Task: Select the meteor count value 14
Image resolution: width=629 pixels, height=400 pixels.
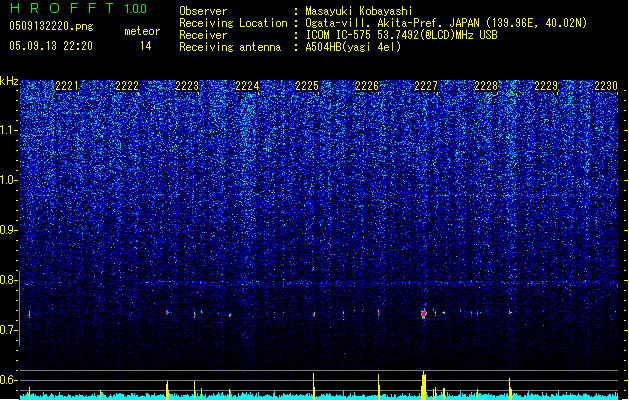Action: tap(146, 46)
